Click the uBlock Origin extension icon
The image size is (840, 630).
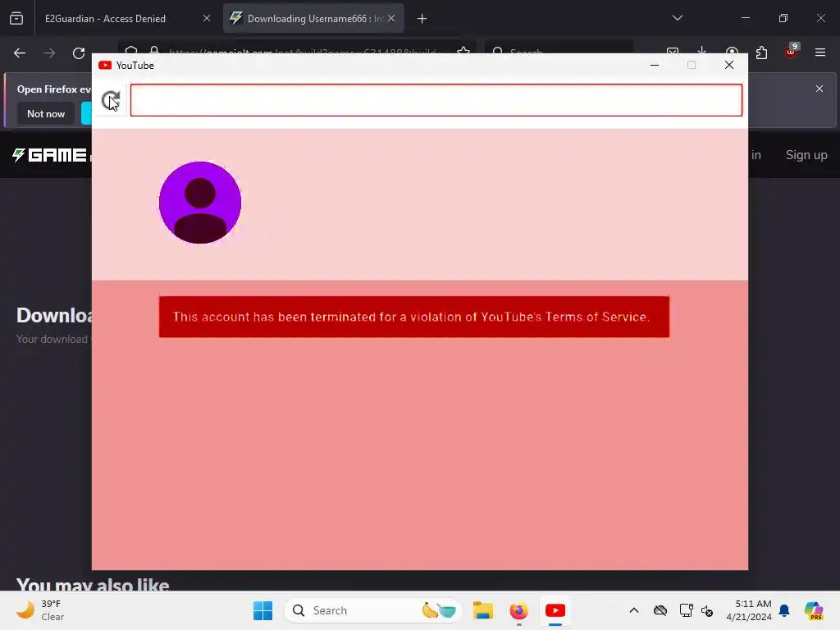point(791,52)
